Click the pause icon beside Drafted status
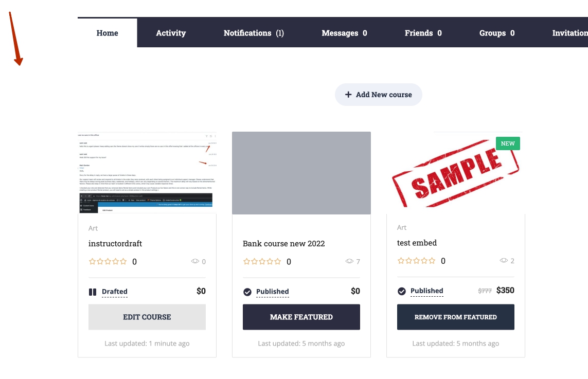The image size is (588, 379). click(x=93, y=292)
